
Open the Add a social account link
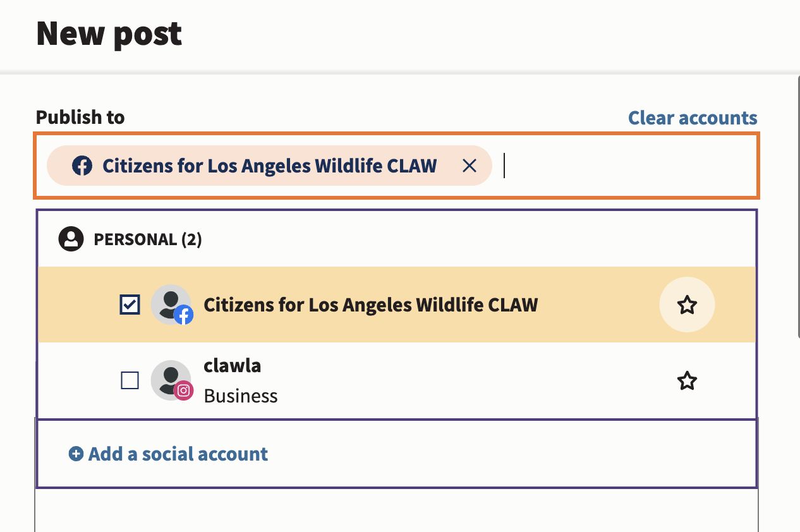pos(178,454)
